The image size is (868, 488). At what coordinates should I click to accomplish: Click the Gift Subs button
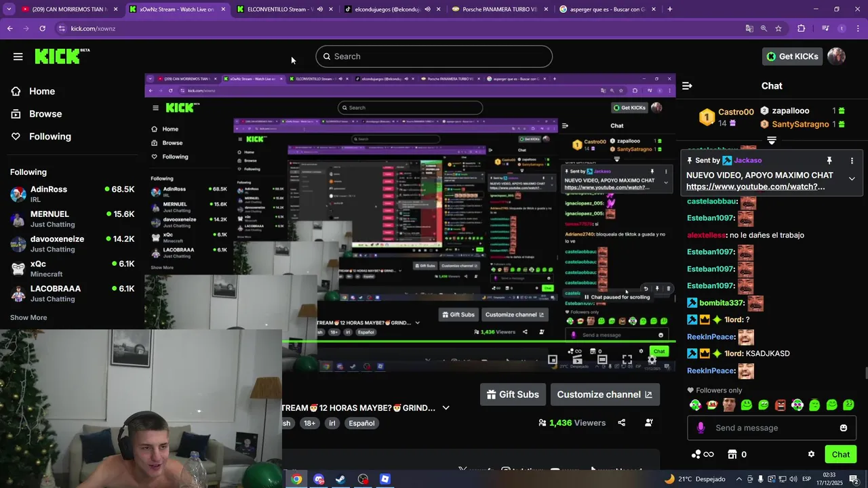coord(513,394)
